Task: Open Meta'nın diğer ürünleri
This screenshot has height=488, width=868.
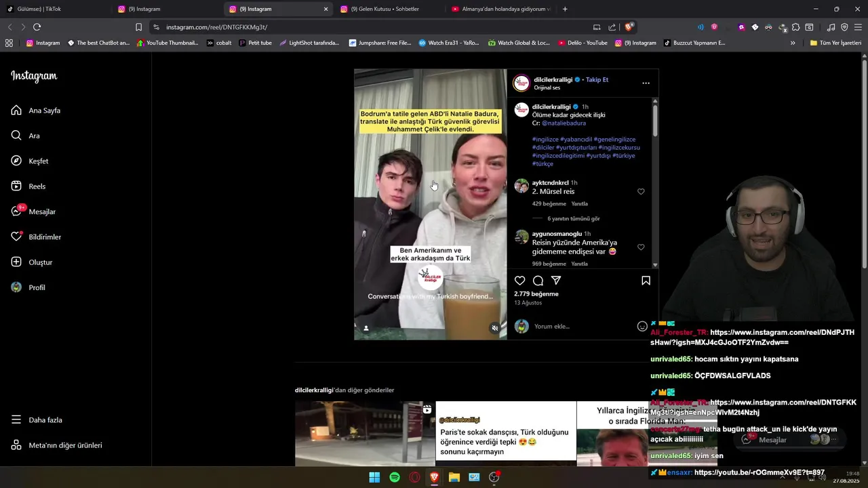Action: pyautogui.click(x=56, y=445)
